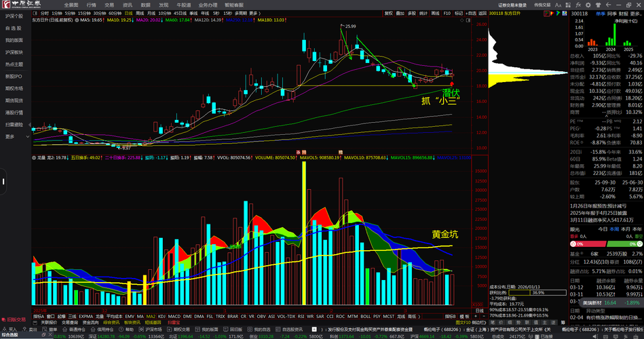Open 牛股道 menu
Image resolution: width=644 pixels, height=339 pixels.
tap(184, 5)
